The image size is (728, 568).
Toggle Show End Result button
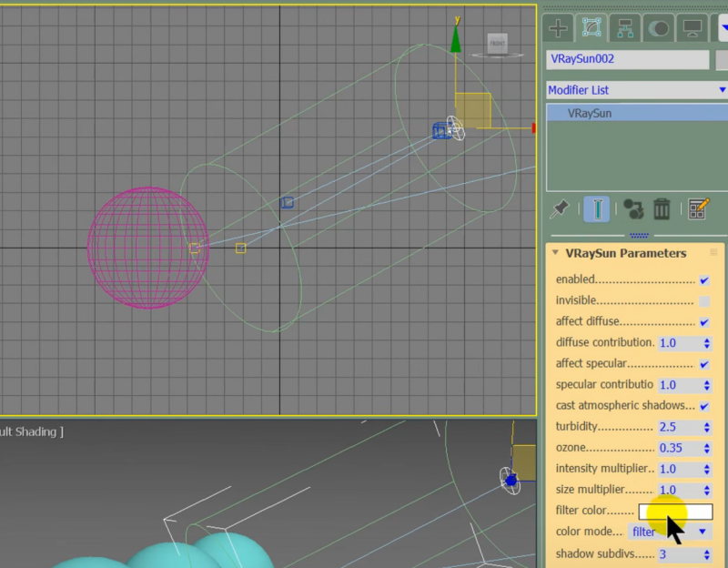596,209
